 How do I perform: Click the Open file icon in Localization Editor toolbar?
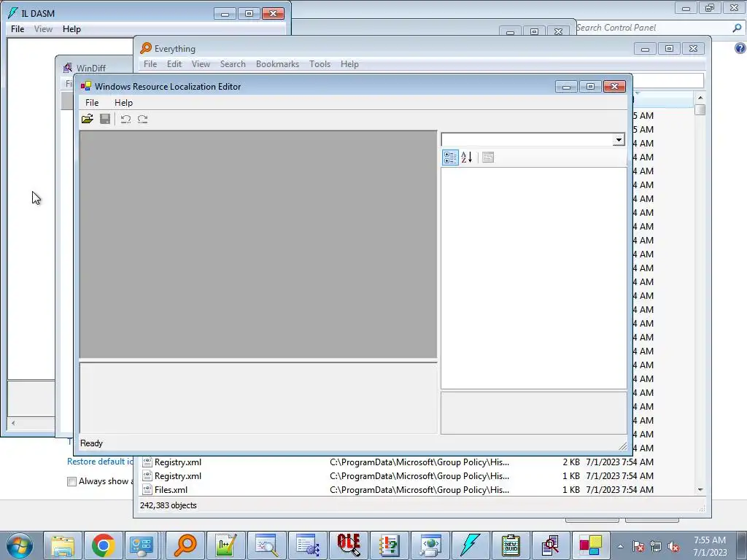88,119
